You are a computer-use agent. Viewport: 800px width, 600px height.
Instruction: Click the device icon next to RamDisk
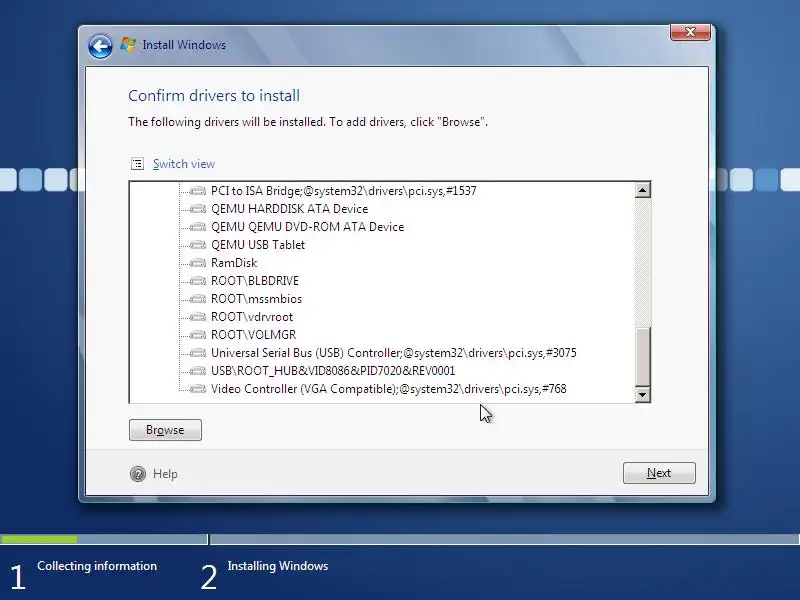click(x=197, y=263)
